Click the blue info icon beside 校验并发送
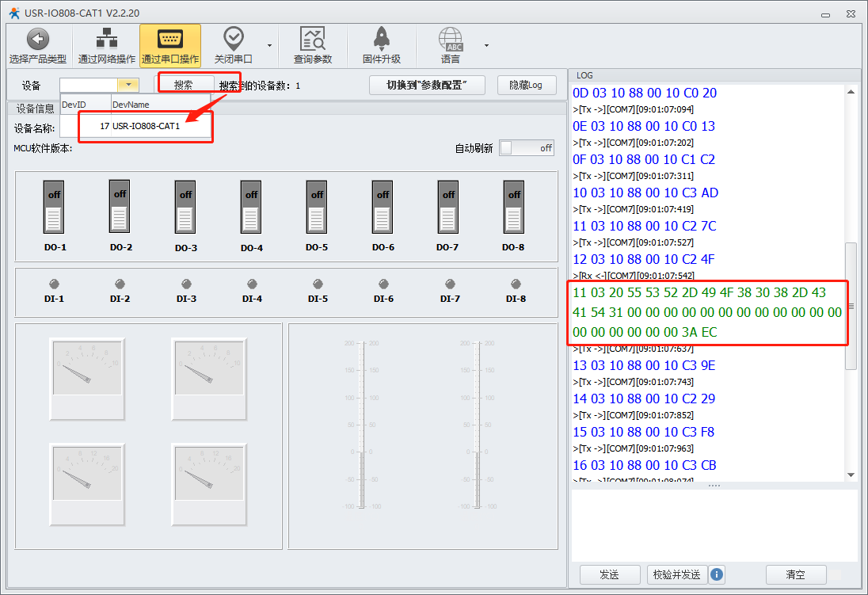The image size is (868, 595). click(716, 574)
